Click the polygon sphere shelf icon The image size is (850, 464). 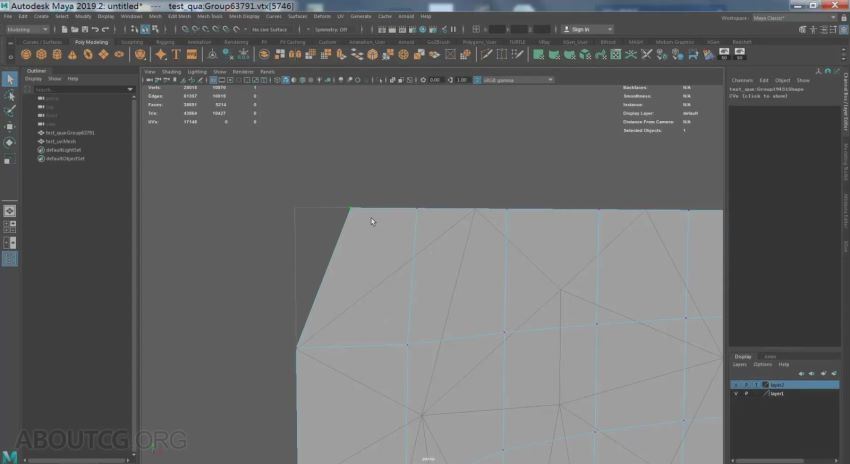coord(28,54)
